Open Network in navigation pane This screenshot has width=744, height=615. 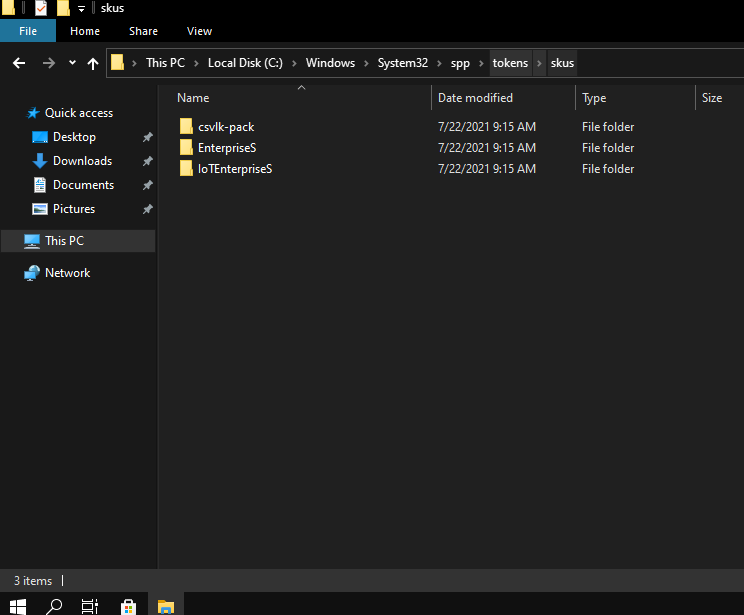67,273
